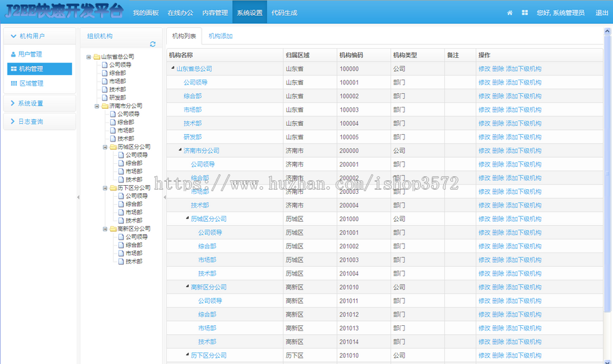Click 修改 for code 201004 row

484,274
